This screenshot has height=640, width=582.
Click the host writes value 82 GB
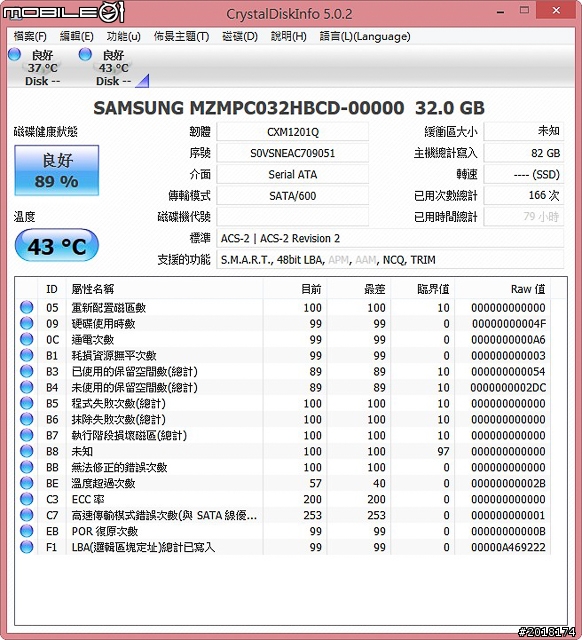(x=524, y=153)
